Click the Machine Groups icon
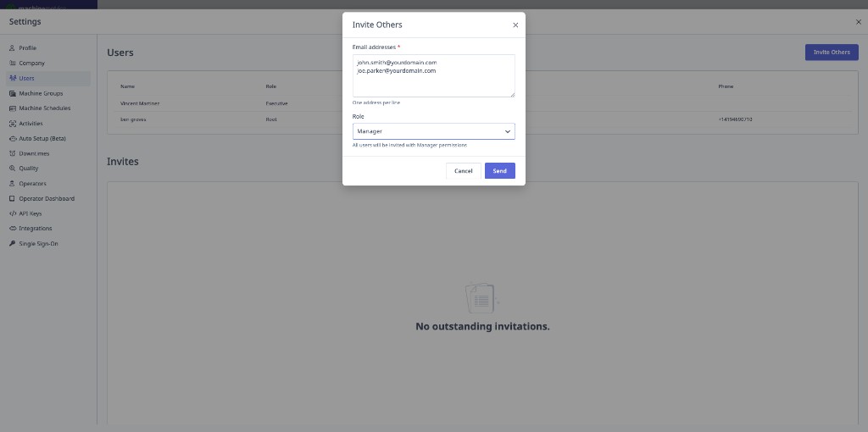This screenshot has height=432, width=868. [x=12, y=93]
